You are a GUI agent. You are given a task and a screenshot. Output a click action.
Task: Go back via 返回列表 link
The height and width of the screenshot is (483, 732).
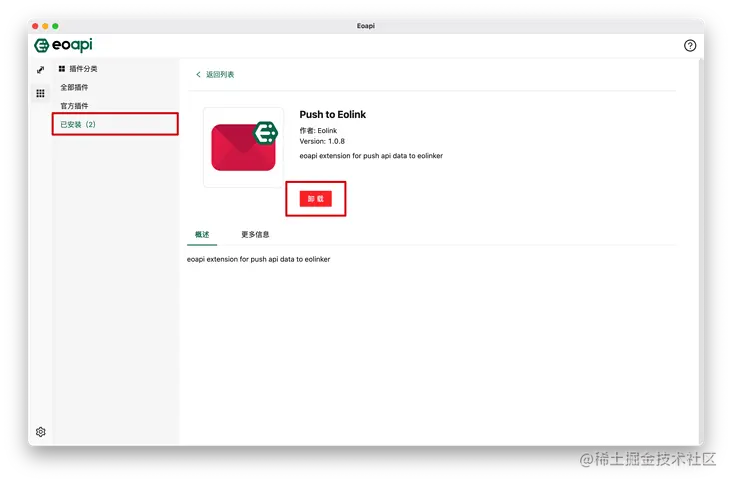pyautogui.click(x=220, y=75)
